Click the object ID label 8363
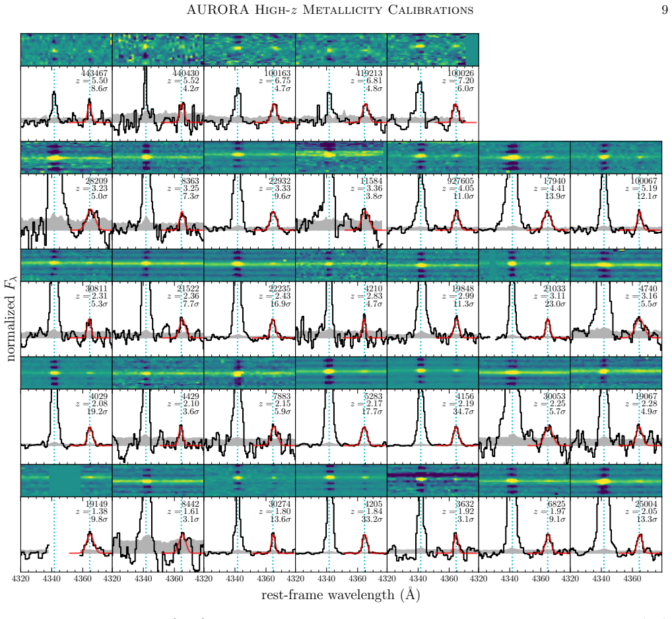Screen dimensions: 672x619 (x=190, y=181)
